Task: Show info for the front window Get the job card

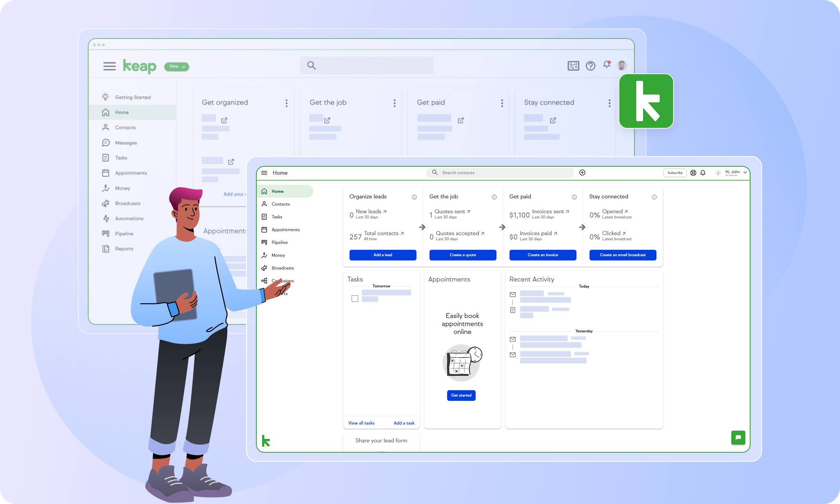Action: click(494, 197)
